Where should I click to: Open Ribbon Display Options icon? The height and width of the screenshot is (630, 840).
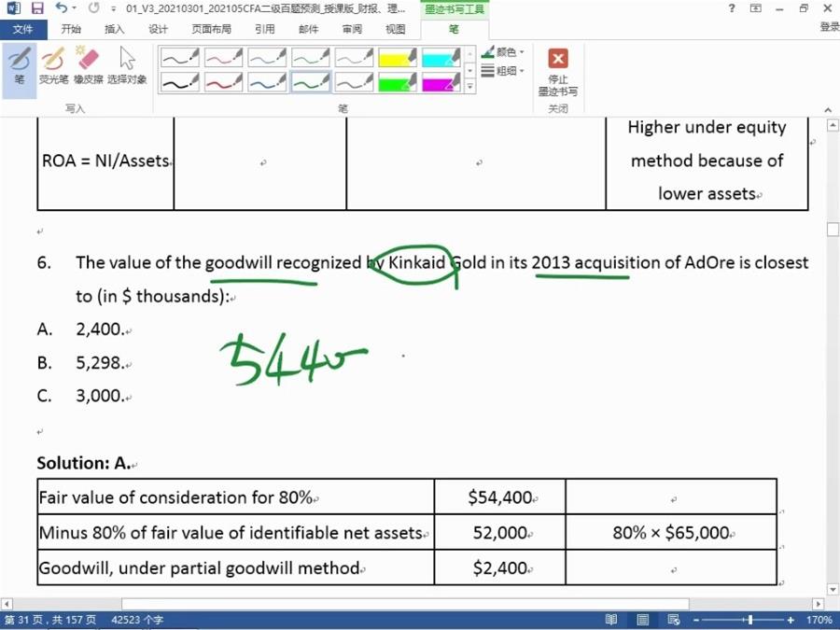[x=755, y=8]
